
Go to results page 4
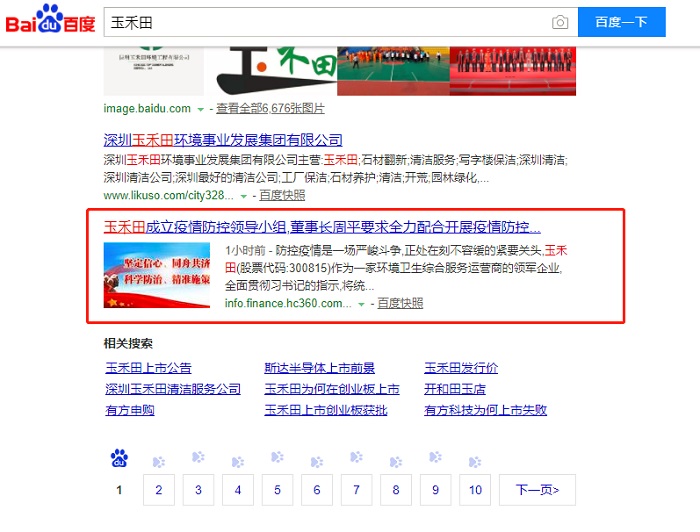(238, 490)
